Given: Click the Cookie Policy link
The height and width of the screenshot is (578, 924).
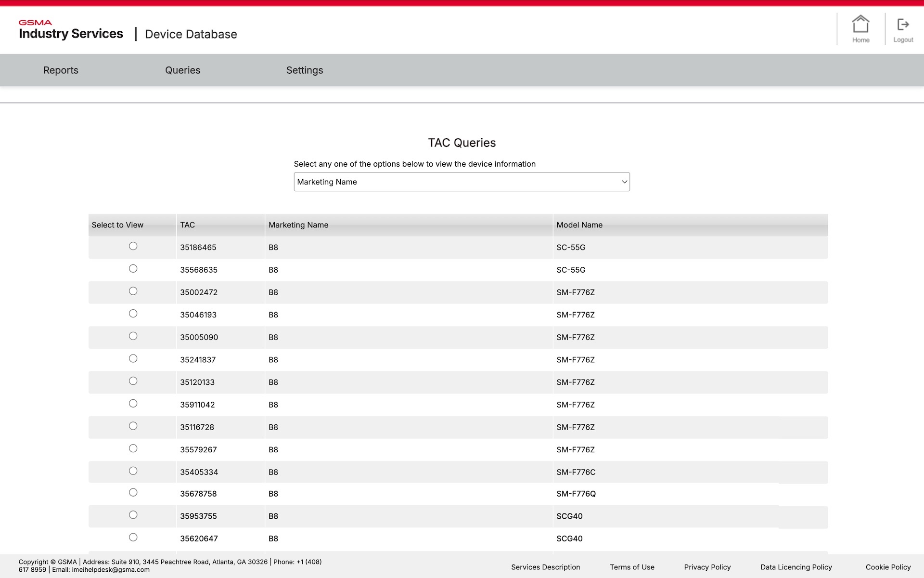Looking at the screenshot, I should (x=888, y=567).
